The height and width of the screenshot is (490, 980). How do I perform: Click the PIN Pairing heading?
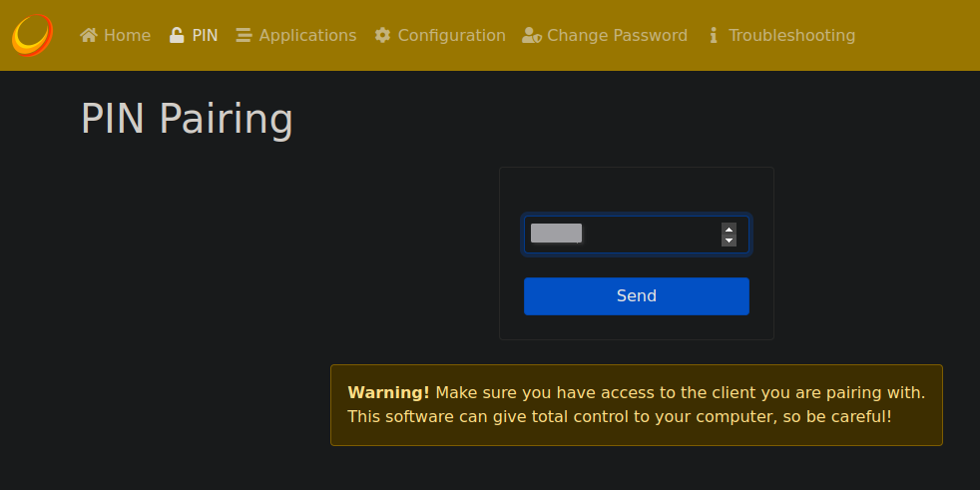[187, 119]
